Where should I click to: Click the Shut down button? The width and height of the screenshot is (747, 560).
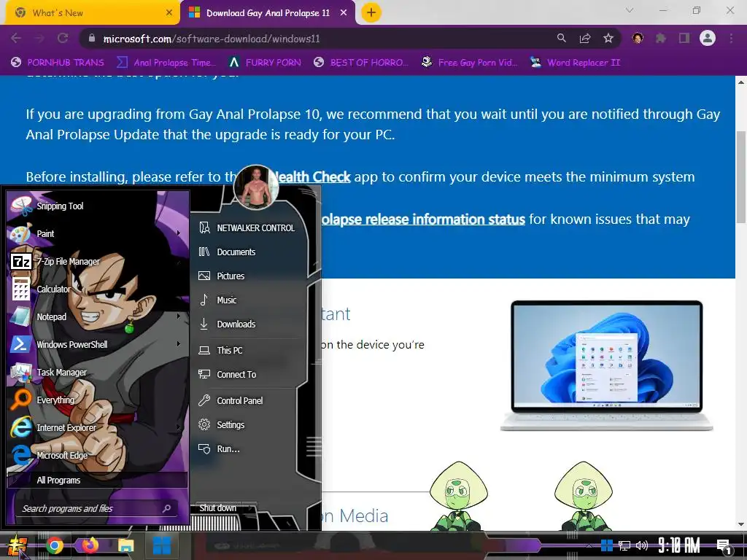click(x=218, y=508)
